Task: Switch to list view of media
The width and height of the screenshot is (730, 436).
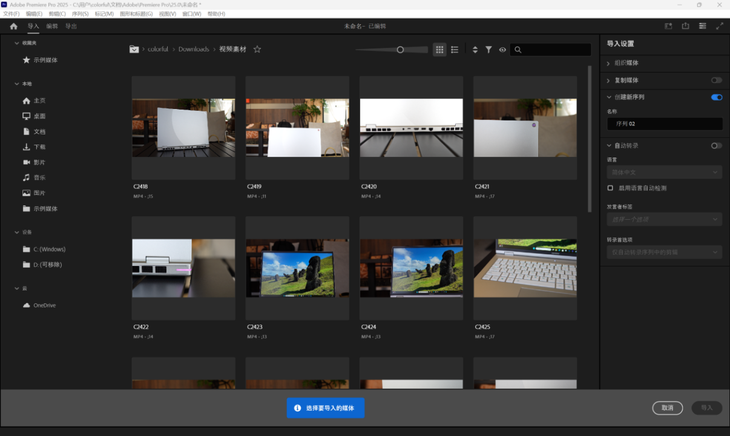Action: 455,49
